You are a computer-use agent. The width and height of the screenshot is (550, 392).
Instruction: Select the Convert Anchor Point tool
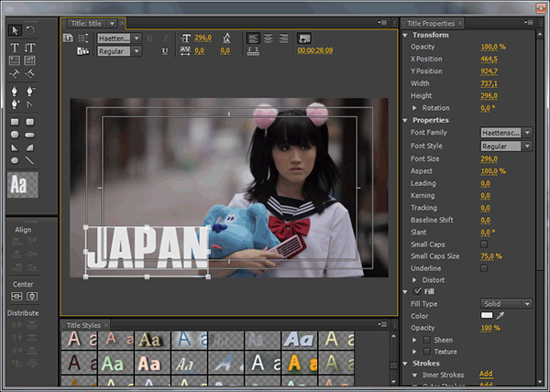pyautogui.click(x=30, y=104)
